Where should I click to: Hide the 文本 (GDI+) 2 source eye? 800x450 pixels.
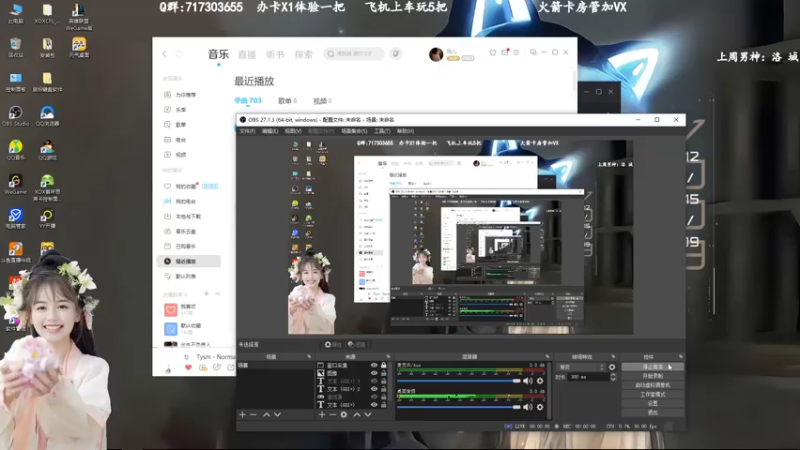tap(374, 389)
